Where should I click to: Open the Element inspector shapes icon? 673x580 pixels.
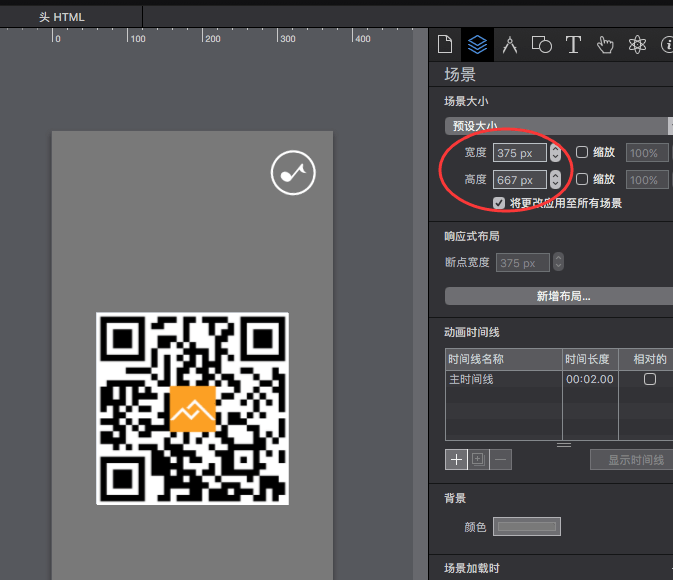(x=541, y=45)
